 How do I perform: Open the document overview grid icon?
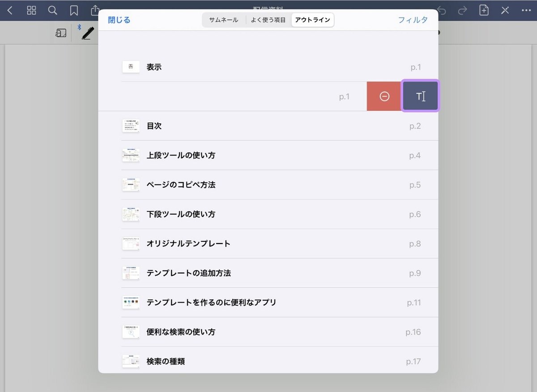point(31,10)
